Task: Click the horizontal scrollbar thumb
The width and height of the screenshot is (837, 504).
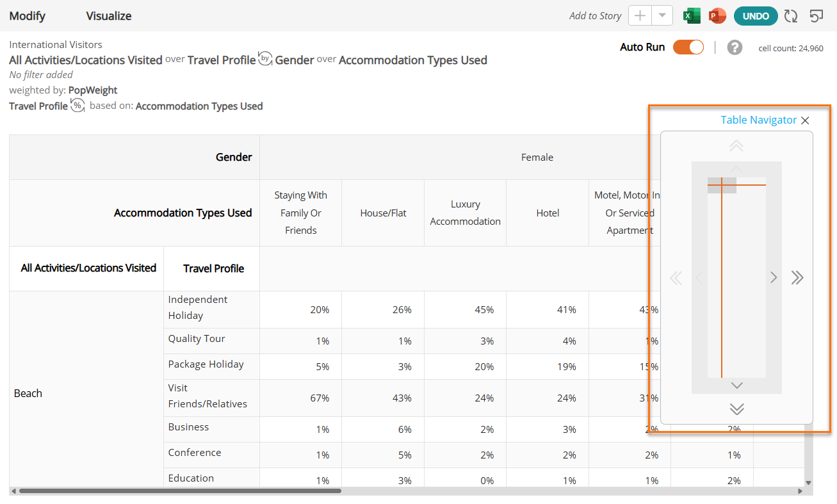Action: click(180, 491)
